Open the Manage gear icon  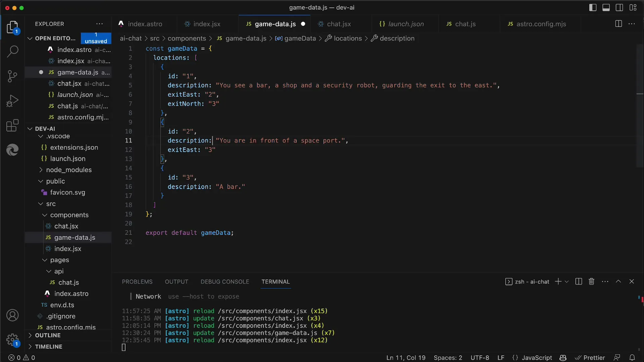(x=12, y=340)
